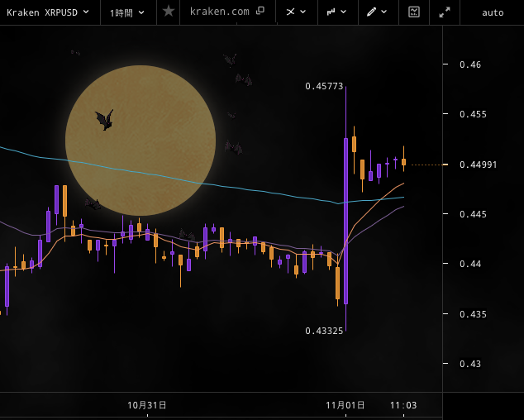Open the Kraken XRPUSD market selector

click(48, 12)
